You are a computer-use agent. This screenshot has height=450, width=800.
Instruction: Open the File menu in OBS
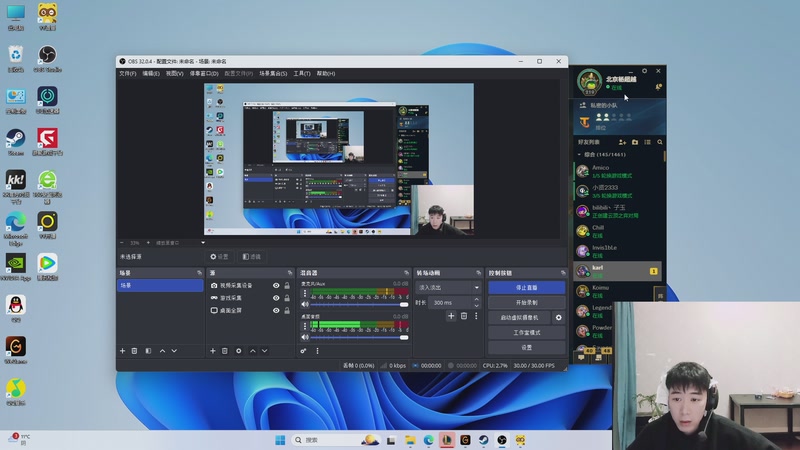(128, 73)
